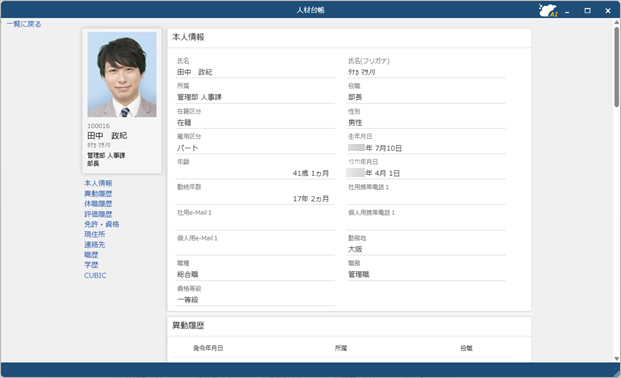Click the empty 個人用e-Mail 1 field
Image resolution: width=621 pixels, height=378 pixels.
tap(255, 249)
